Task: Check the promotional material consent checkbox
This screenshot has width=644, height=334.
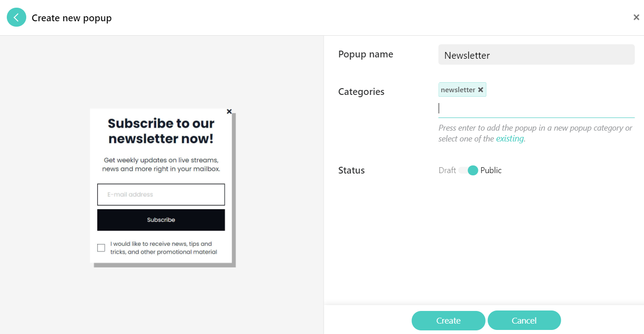Action: [100, 247]
